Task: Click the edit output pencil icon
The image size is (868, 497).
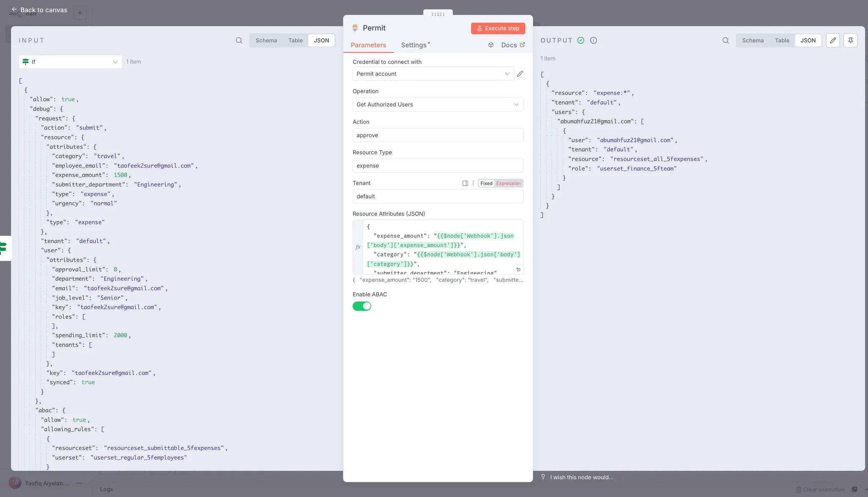Action: coord(833,40)
